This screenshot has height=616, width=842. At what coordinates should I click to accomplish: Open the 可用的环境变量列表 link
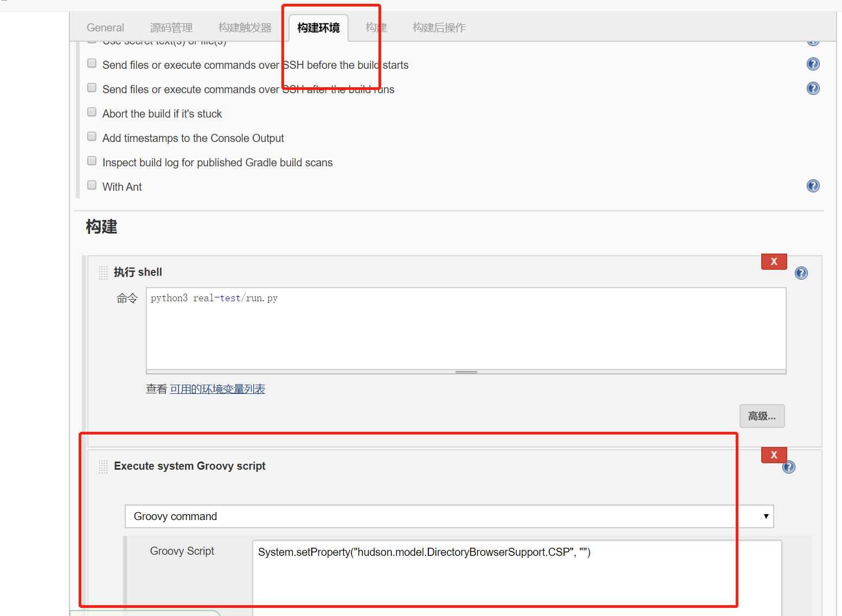[x=217, y=389]
